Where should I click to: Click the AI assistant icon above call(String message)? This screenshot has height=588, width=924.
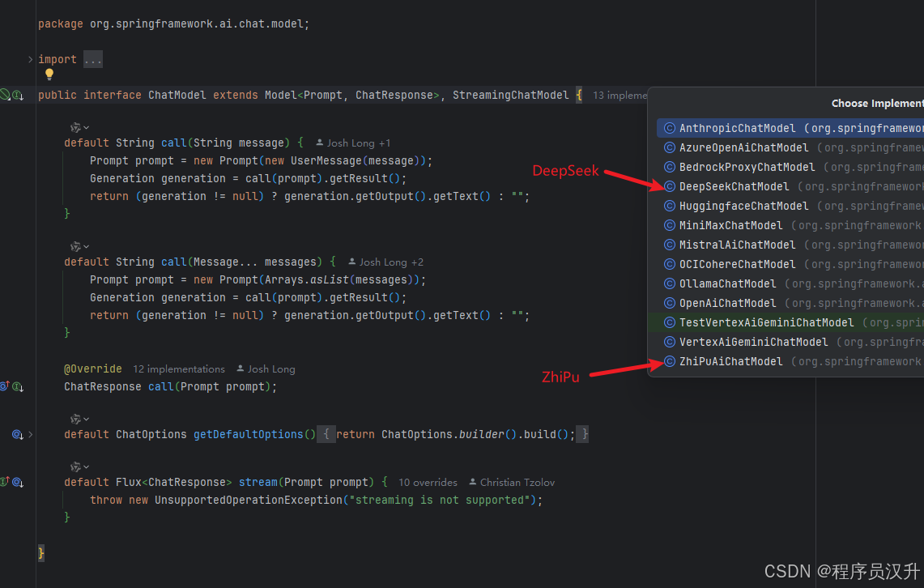pos(75,127)
